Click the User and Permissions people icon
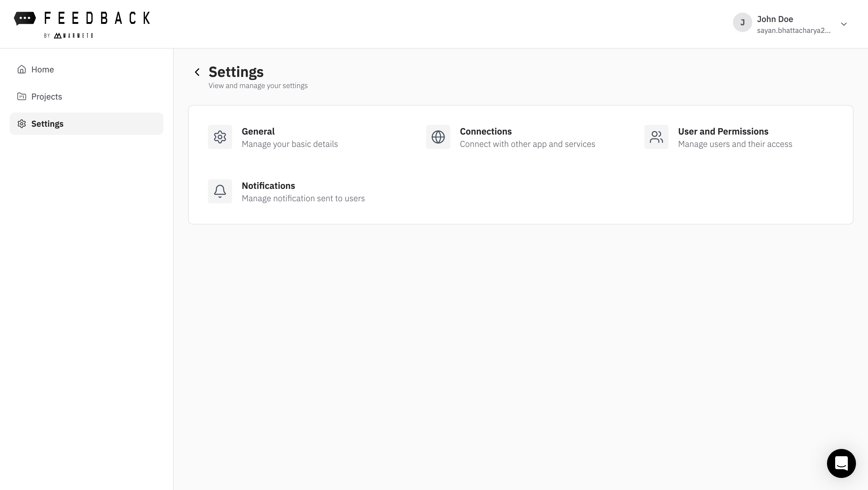The image size is (868, 490). point(656,137)
